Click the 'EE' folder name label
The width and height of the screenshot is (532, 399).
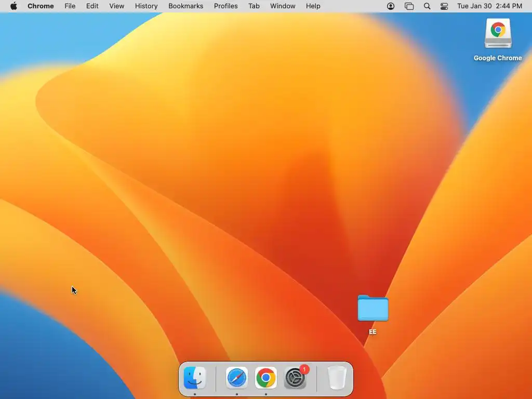373,332
